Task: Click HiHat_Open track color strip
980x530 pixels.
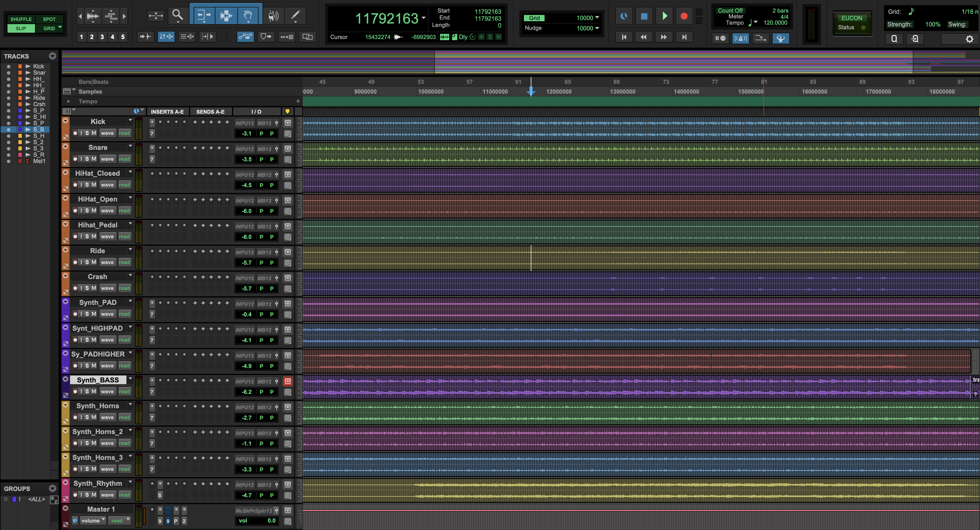Action: 65,206
